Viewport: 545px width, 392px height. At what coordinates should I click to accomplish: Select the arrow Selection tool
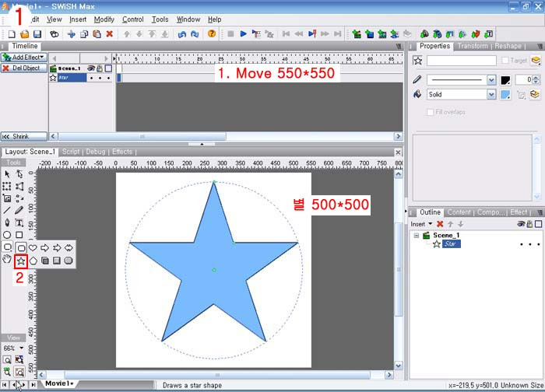7,174
